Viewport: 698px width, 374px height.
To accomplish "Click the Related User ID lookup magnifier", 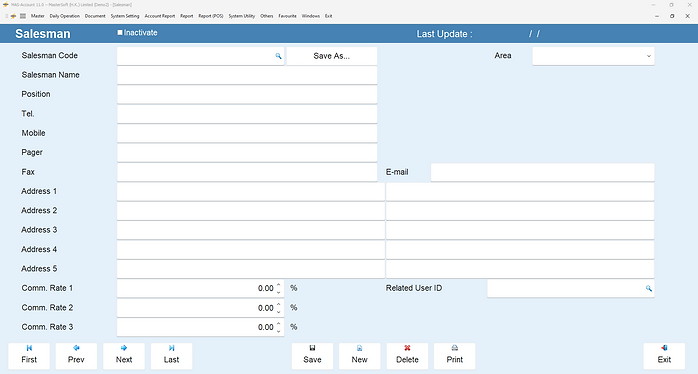I will point(649,289).
